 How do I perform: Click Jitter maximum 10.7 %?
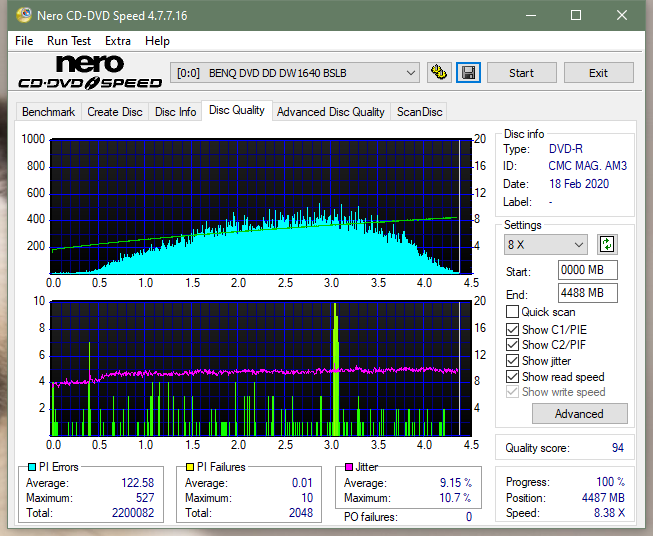click(456, 498)
